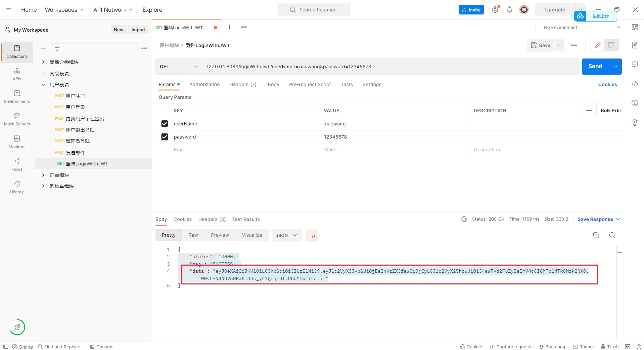This screenshot has width=644, height=350.
Task: Search the response with magnifier icon
Action: point(612,235)
